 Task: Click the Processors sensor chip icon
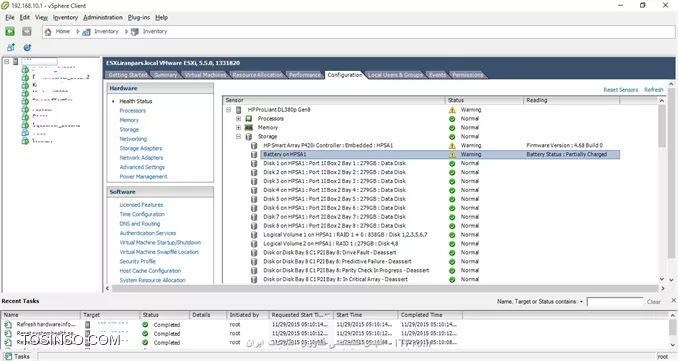click(249, 118)
